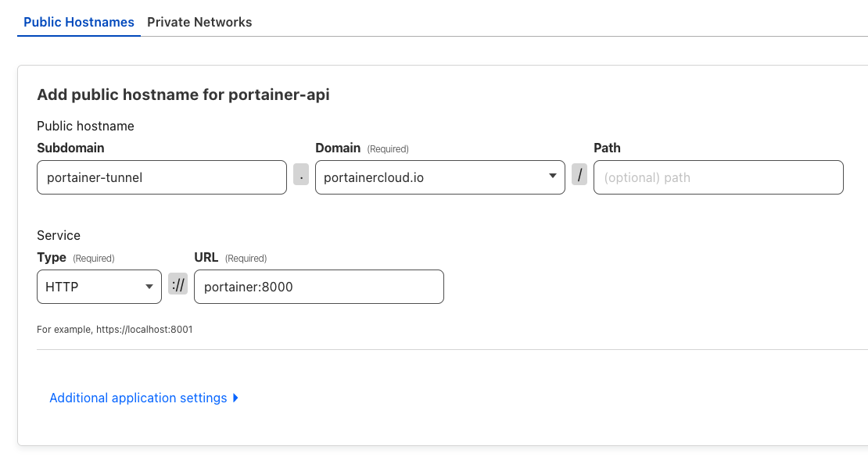Image resolution: width=868 pixels, height=457 pixels.
Task: Open the Type dropdown set to HTTP
Action: 99,287
